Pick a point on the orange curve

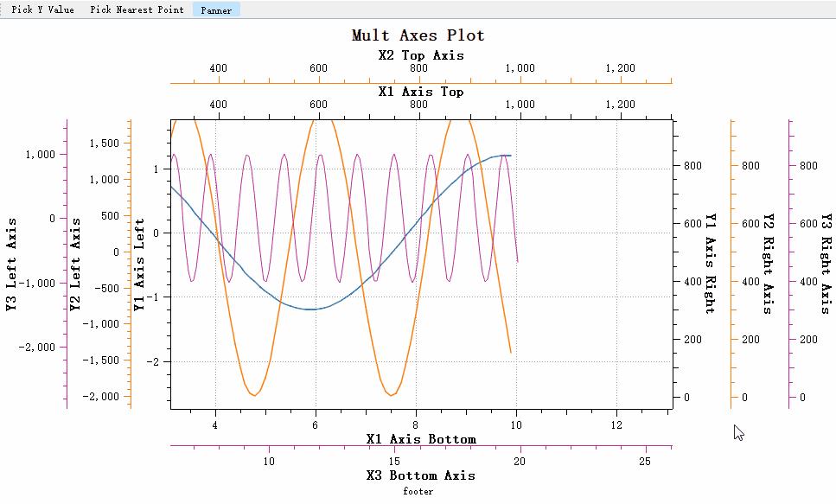(x=254, y=395)
